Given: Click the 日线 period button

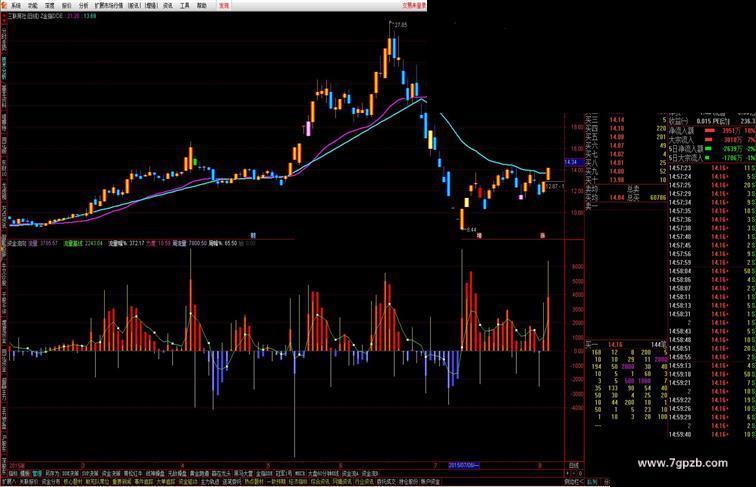Looking at the screenshot, I should click(x=573, y=466).
